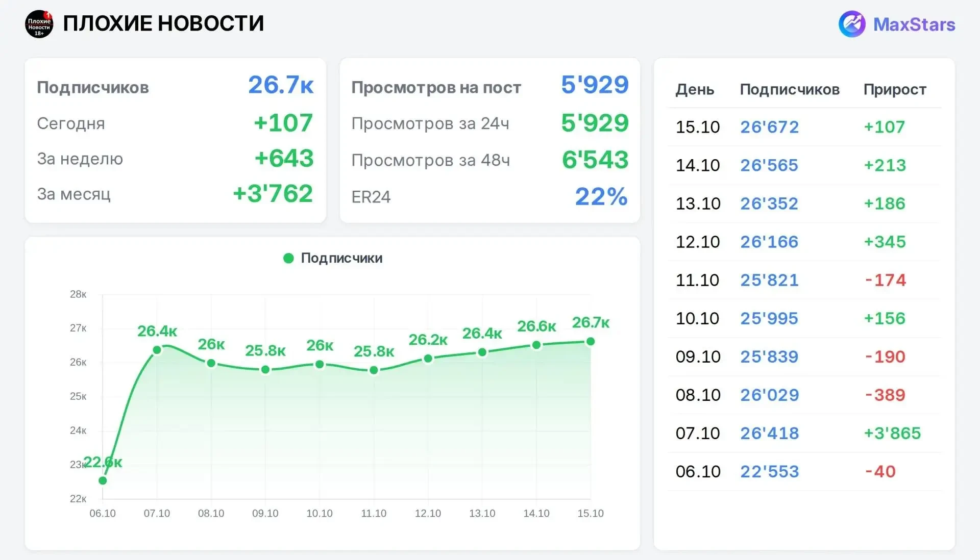Click the Просмотров за 48ч value 6'543
The height and width of the screenshot is (560, 980).
(x=595, y=160)
